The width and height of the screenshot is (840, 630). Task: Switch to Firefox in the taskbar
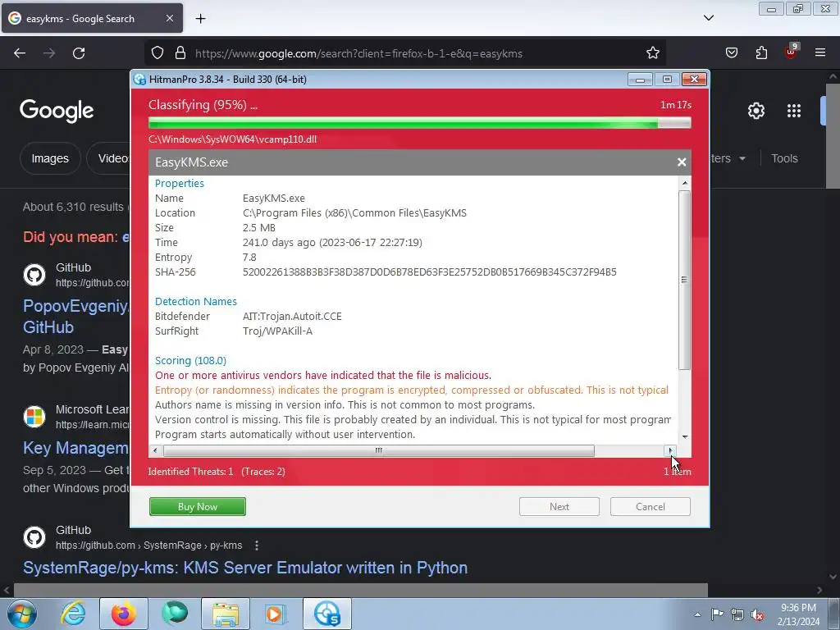[124, 614]
